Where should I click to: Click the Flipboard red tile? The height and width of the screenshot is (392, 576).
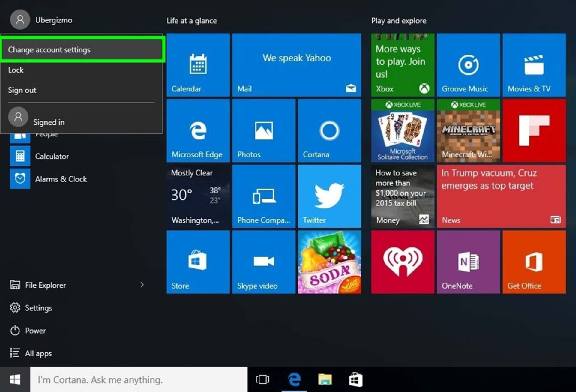tap(534, 131)
